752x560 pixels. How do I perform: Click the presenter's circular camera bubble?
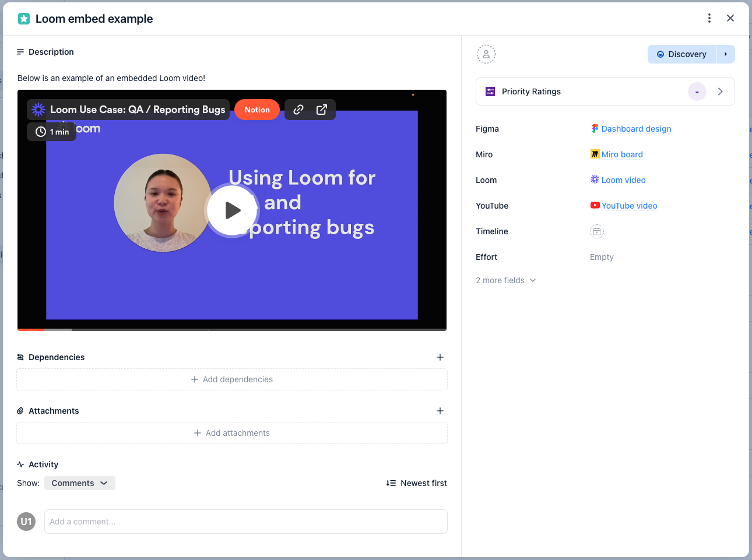(x=163, y=203)
